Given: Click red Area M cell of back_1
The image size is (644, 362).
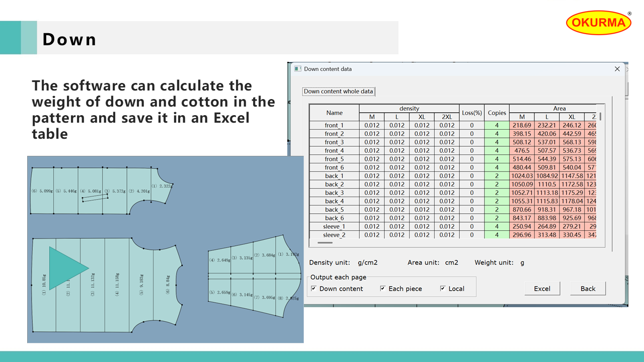Looking at the screenshot, I should (522, 176).
